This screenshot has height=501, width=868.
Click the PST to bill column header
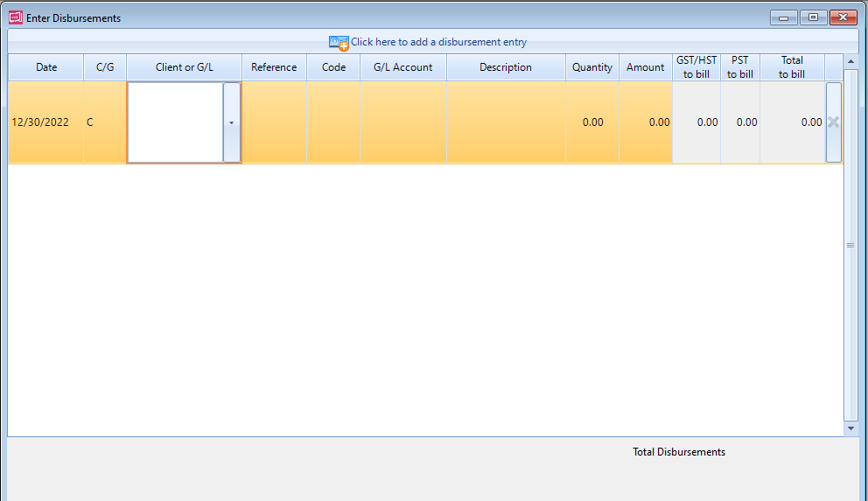tap(740, 67)
